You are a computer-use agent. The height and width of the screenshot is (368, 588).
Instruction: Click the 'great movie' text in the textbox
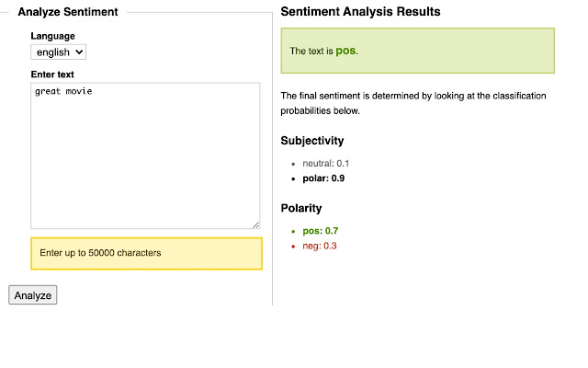[x=63, y=91]
